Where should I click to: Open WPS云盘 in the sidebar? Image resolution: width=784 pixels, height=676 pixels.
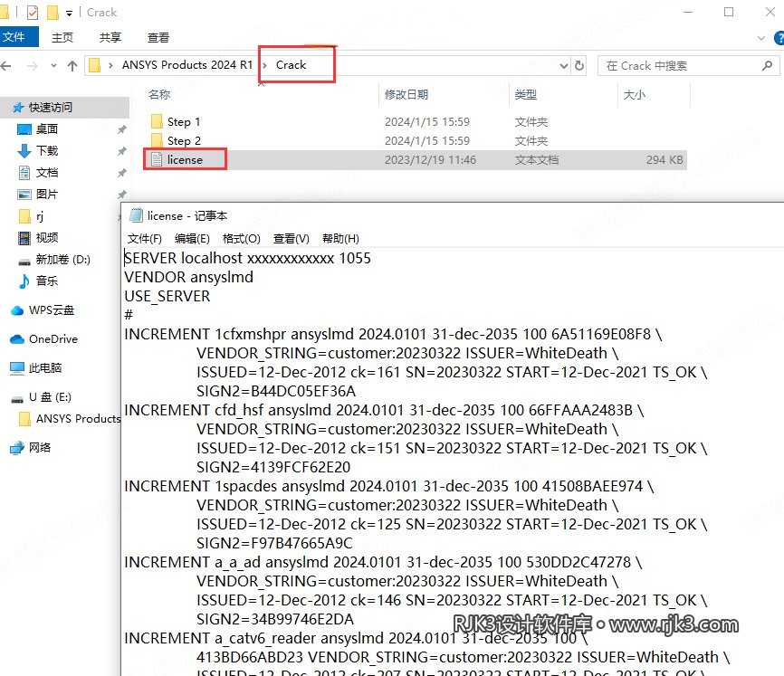click(43, 310)
